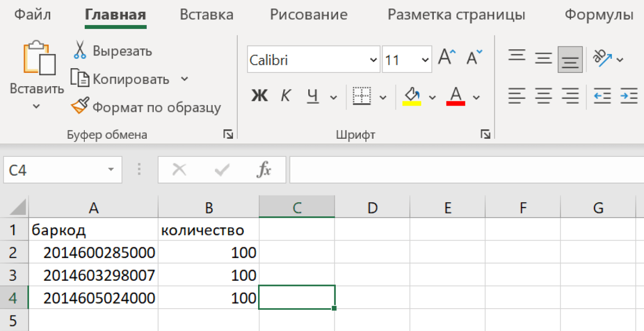Viewport: 644px width, 331px height.
Task: Open the fill color dropdown arrow
Action: (x=432, y=96)
